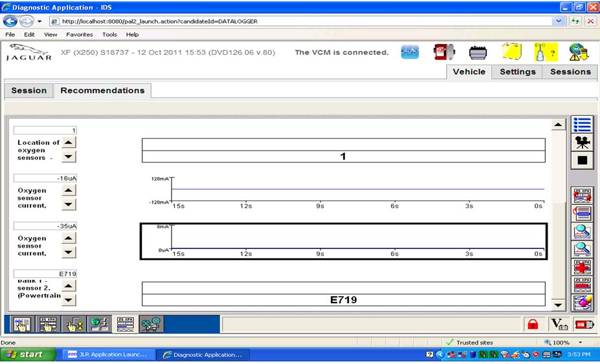The image size is (600, 364).
Task: Open the zoom level 100% dropdown
Action: [580, 343]
